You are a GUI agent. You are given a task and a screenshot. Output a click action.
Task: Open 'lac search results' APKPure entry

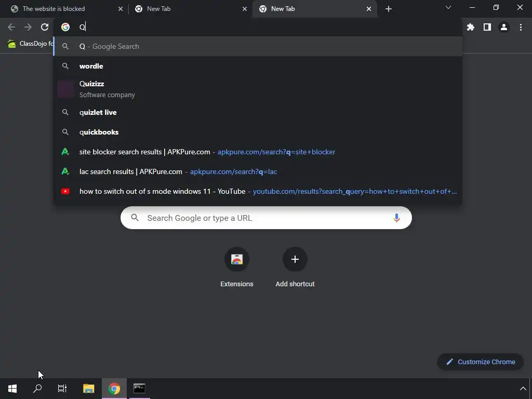coord(258,171)
